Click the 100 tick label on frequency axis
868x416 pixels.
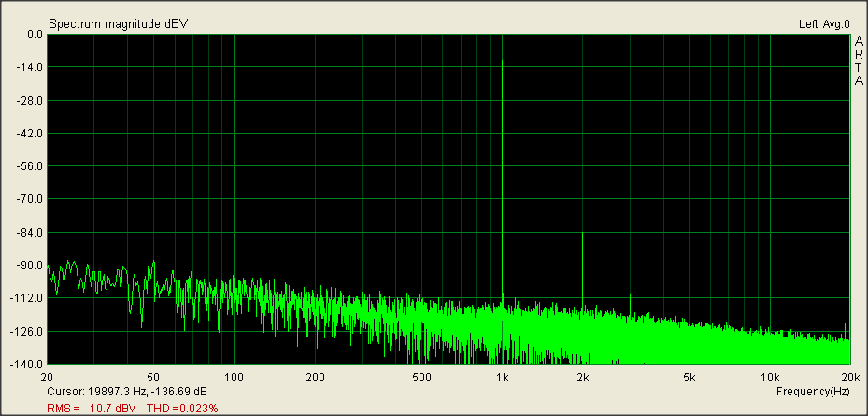click(235, 378)
